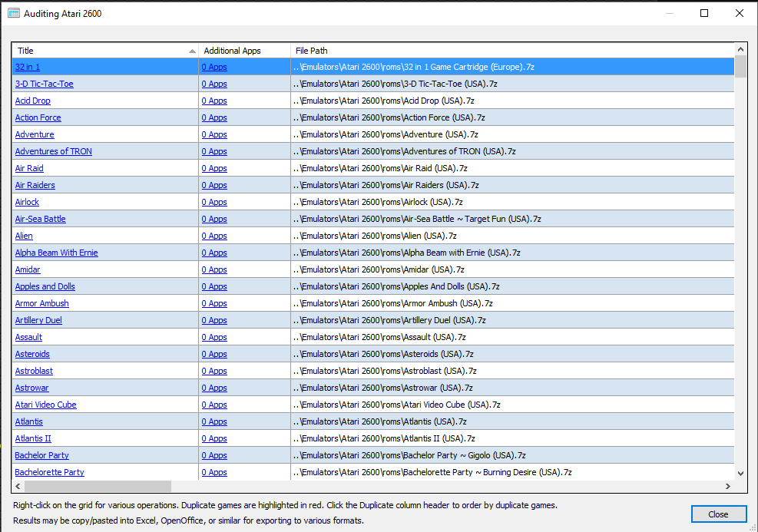The height and width of the screenshot is (532, 758).
Task: Click the horizontal scrollbar left arrow
Action: (18, 486)
